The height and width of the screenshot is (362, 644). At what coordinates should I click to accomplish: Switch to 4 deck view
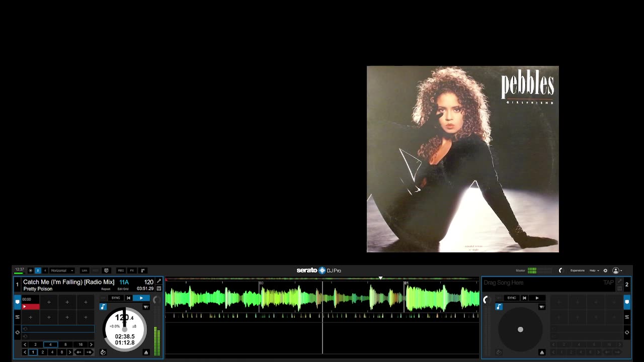pyautogui.click(x=45, y=270)
